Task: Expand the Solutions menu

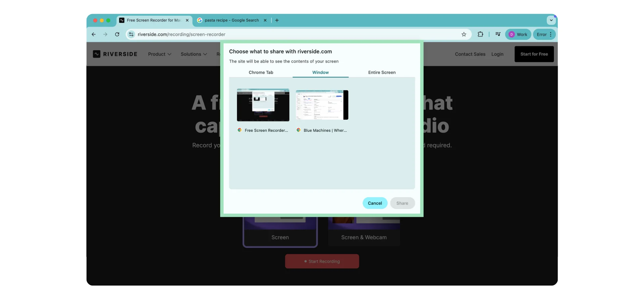Action: pyautogui.click(x=194, y=54)
